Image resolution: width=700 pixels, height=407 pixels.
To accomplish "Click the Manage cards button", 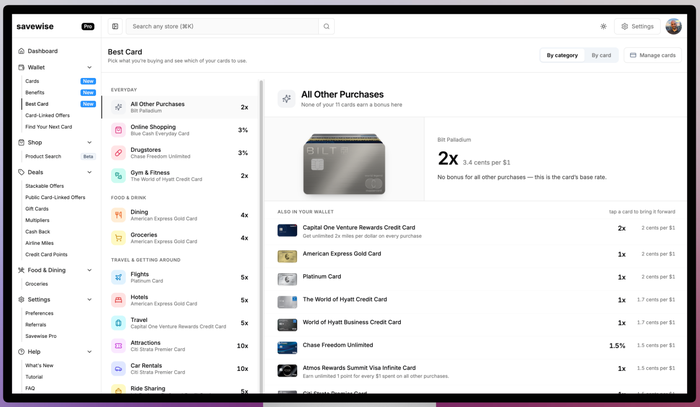I will [x=653, y=55].
